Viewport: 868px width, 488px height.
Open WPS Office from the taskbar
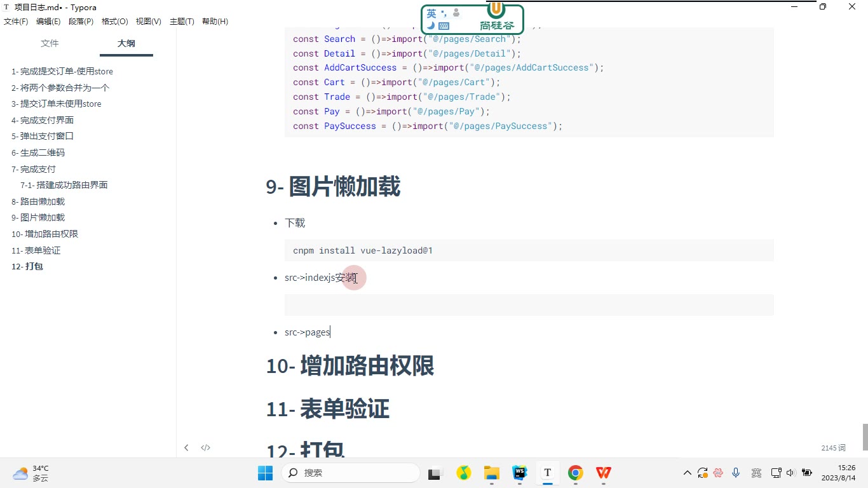(x=603, y=473)
